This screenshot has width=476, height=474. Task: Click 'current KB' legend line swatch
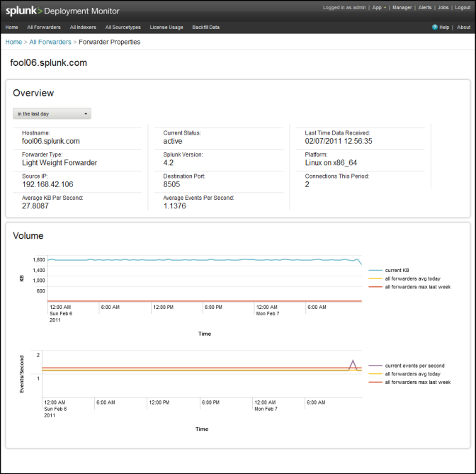coord(375,270)
